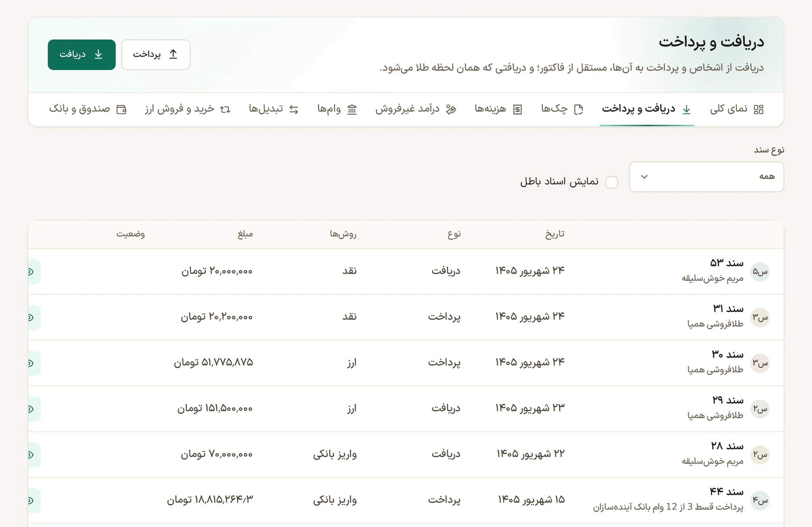Open the هزینه‌ها tab

[498, 109]
